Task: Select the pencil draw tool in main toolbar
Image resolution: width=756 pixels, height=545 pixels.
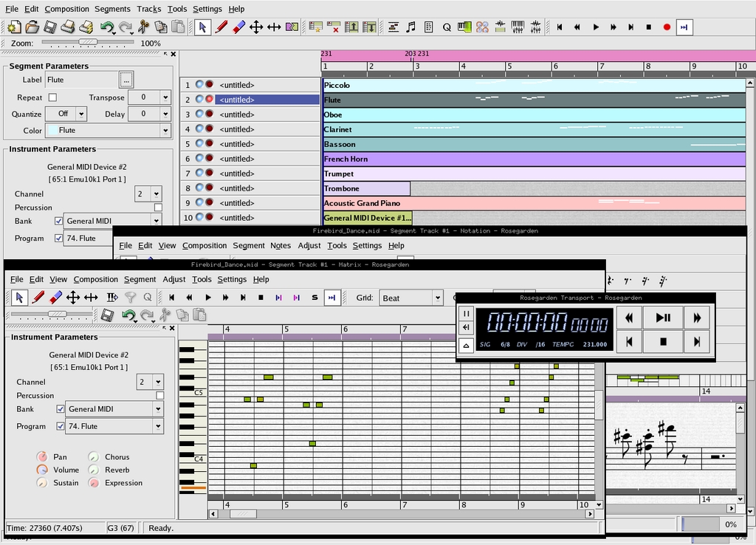Action: pyautogui.click(x=221, y=27)
